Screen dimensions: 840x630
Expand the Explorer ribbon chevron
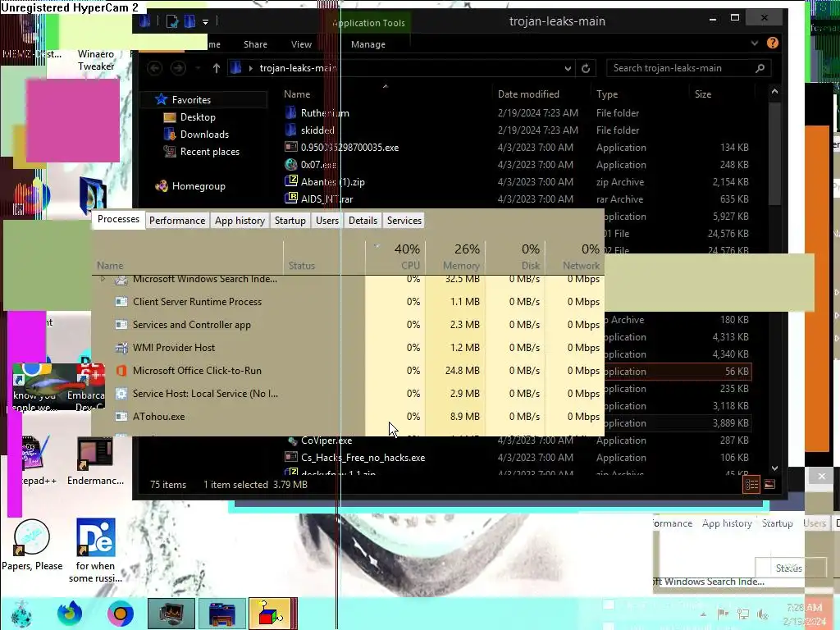coord(755,43)
